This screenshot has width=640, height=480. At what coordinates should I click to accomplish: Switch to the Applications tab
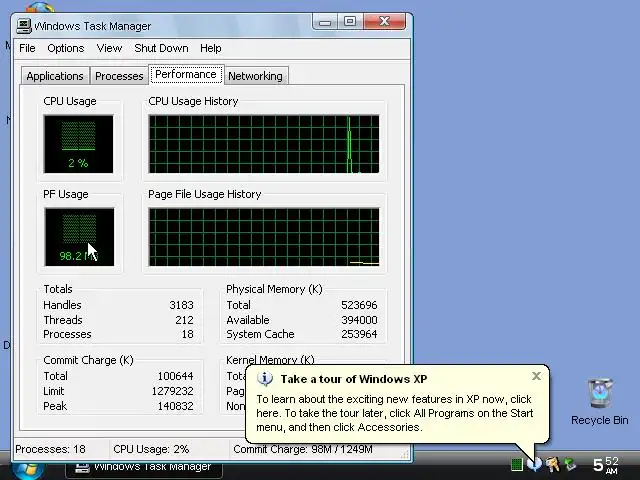click(55, 76)
